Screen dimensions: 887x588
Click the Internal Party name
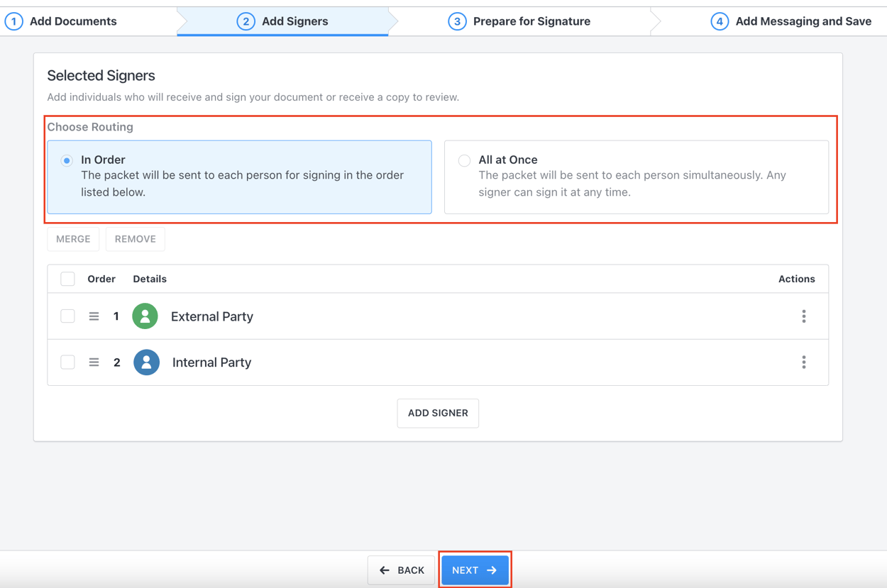[212, 362]
